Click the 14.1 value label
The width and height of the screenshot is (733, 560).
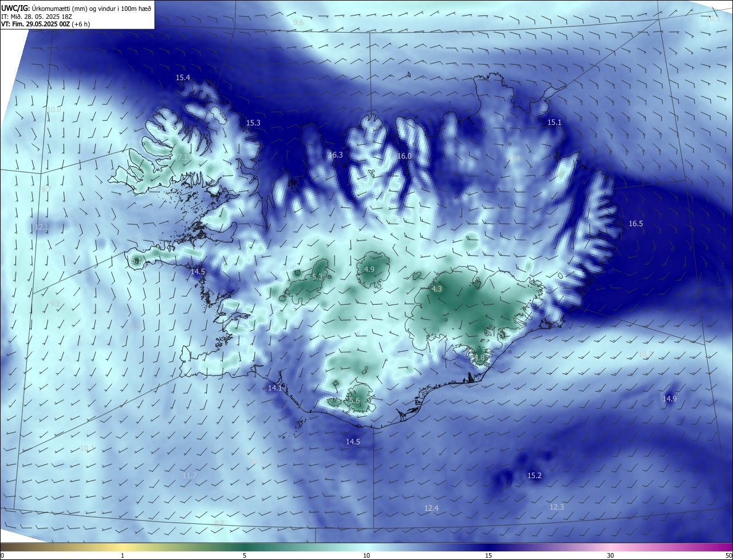275,388
